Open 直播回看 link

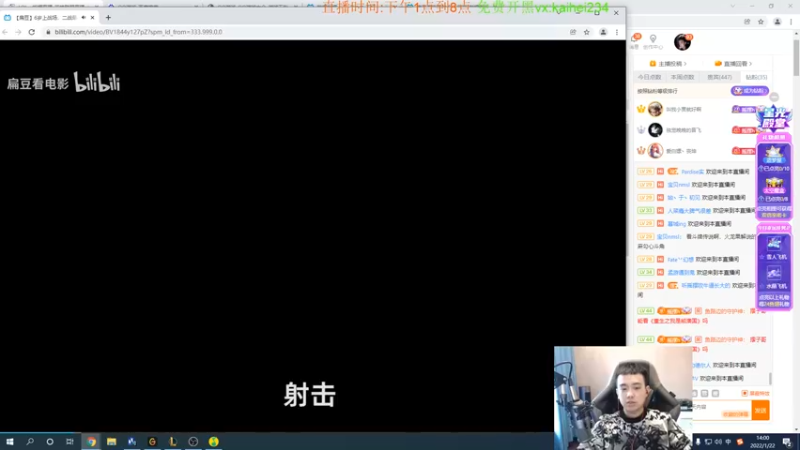pyautogui.click(x=734, y=64)
